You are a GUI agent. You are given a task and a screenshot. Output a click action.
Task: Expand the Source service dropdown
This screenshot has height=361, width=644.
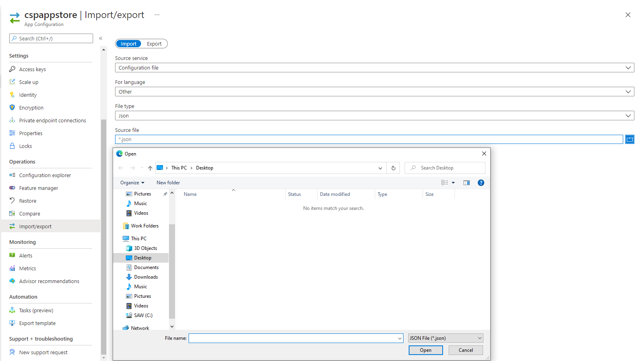(628, 68)
